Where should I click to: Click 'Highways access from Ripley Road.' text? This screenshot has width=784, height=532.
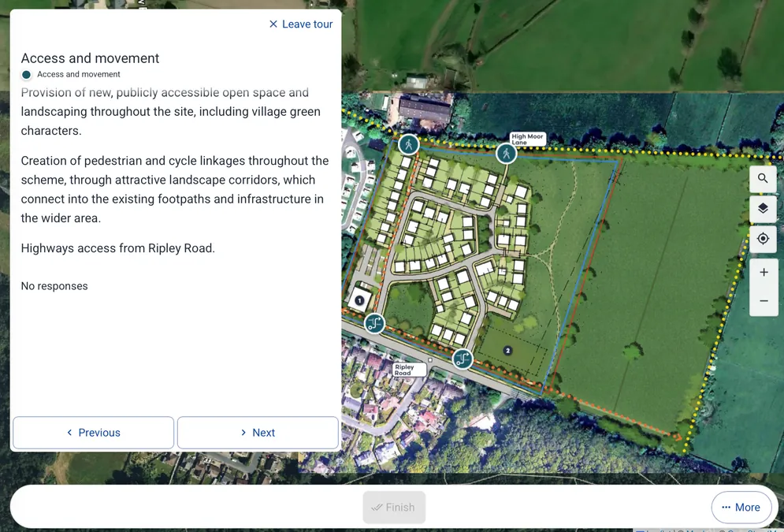118,248
